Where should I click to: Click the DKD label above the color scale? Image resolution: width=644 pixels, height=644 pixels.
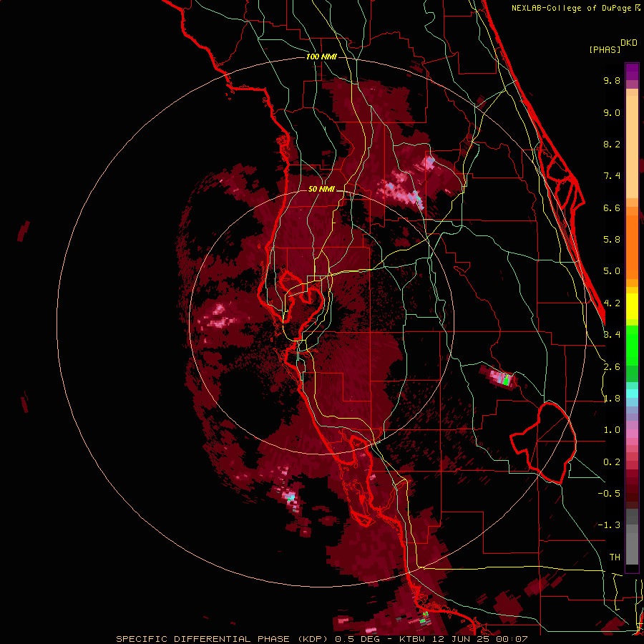629,43
